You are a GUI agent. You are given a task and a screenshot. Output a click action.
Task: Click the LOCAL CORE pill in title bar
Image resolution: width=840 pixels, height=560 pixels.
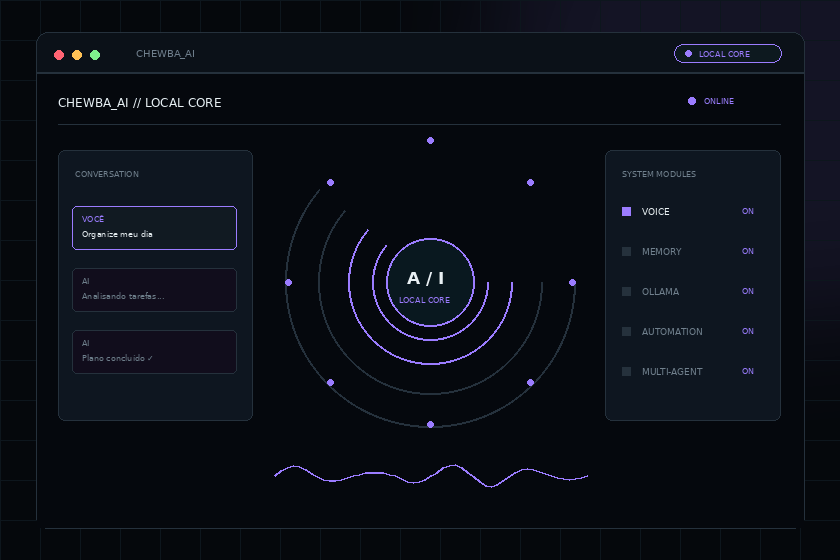[x=728, y=54]
